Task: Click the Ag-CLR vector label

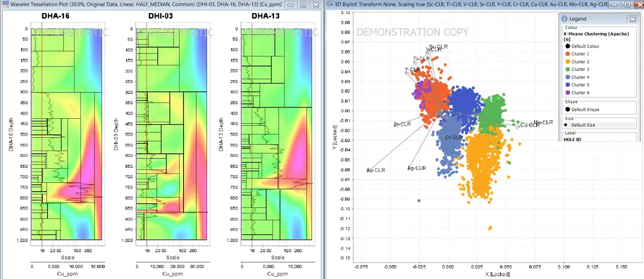Action: tap(417, 168)
